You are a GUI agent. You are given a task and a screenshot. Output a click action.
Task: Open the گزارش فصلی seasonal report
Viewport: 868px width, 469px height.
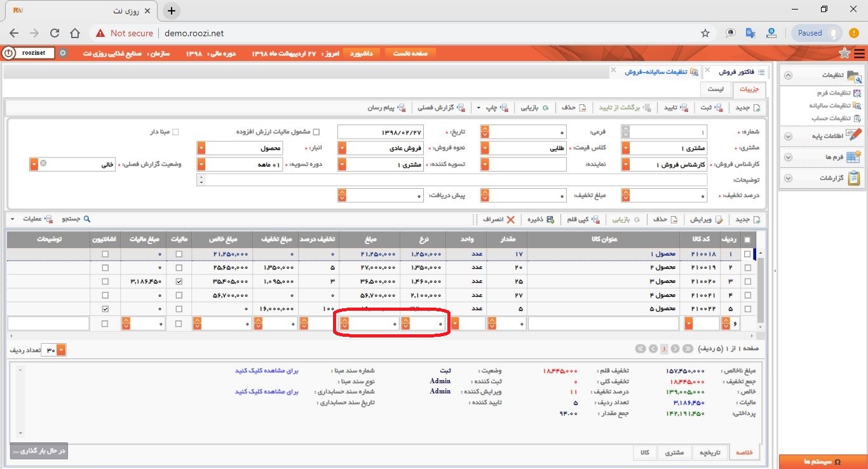click(440, 108)
